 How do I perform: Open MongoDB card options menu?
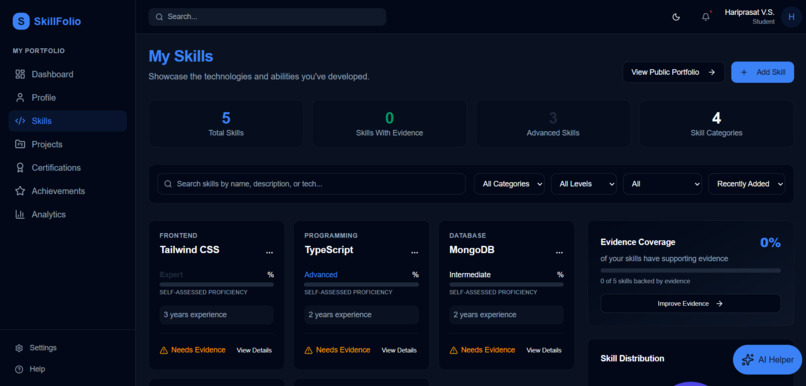pyautogui.click(x=559, y=252)
